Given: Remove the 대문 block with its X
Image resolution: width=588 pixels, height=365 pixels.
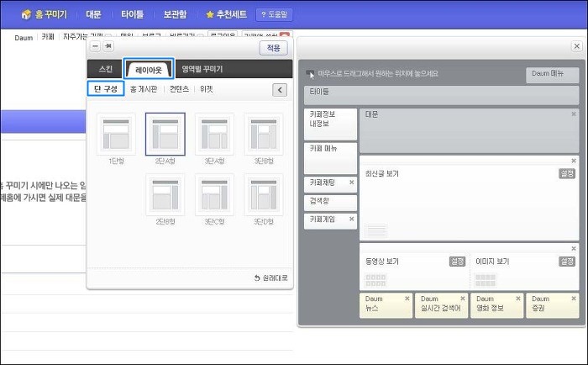Looking at the screenshot, I should pos(574,114).
